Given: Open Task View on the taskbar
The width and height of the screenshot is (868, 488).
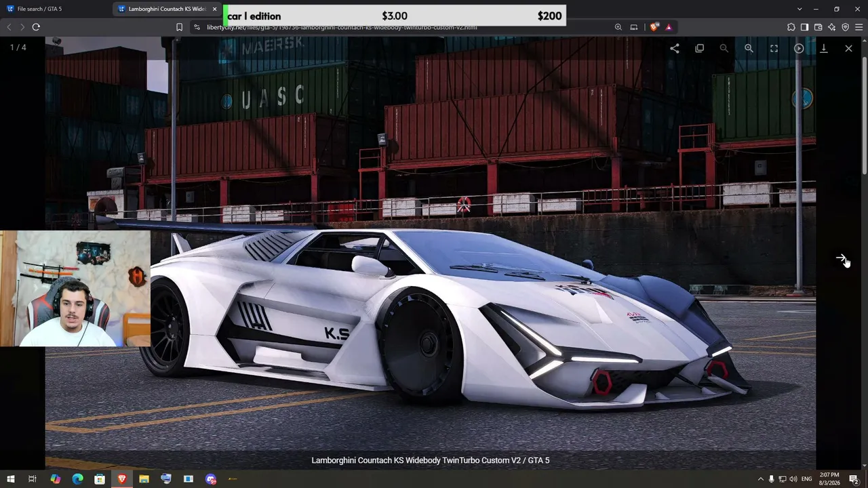Looking at the screenshot, I should (x=32, y=479).
